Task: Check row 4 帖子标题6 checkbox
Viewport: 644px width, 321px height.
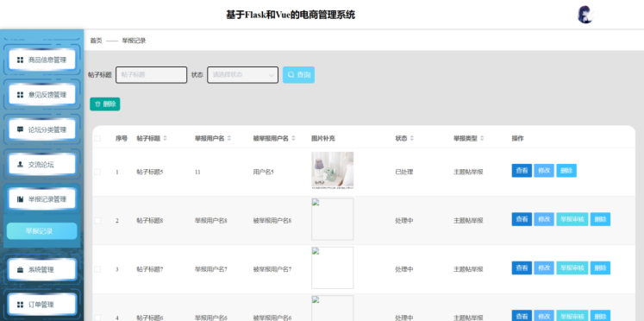Action: tap(97, 318)
